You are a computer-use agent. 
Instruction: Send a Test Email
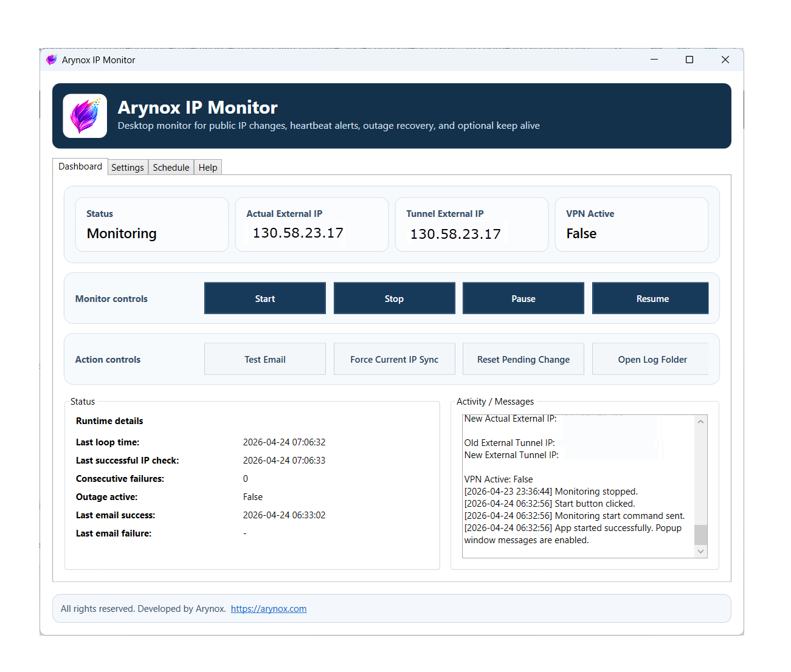tap(265, 359)
